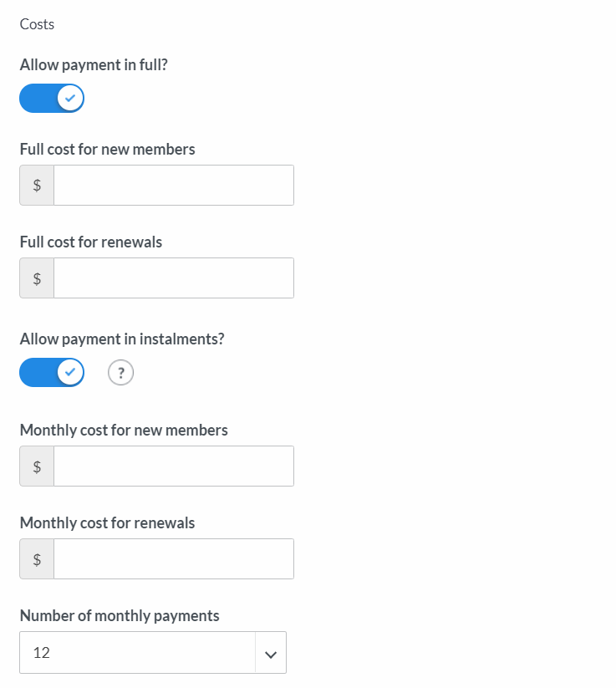Viewport: 616px width, 688px height.
Task: Click the Allow payment in full? label
Action: 94,65
